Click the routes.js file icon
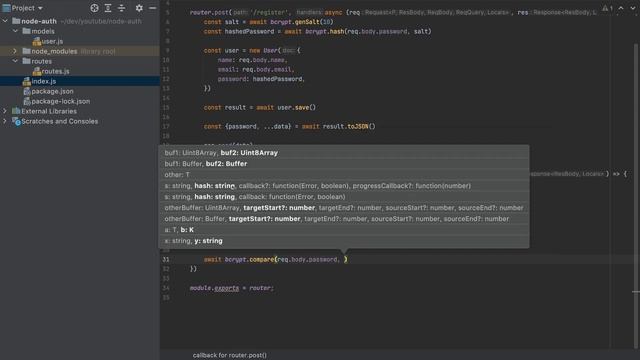The width and height of the screenshot is (640, 360). [x=37, y=71]
